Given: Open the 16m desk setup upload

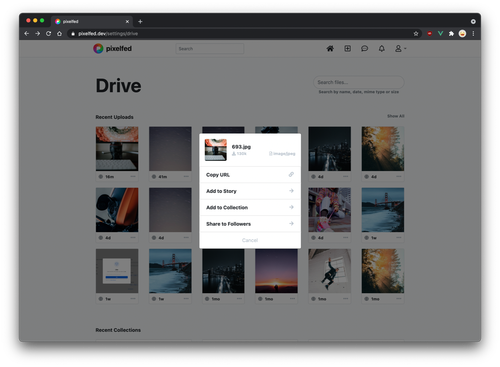Looking at the screenshot, I should point(117,149).
